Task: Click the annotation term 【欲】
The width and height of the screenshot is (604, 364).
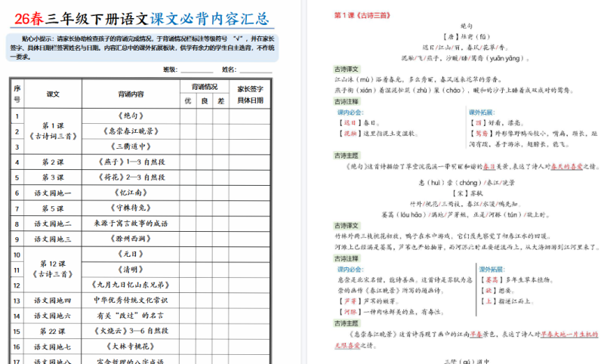Action: [x=488, y=291]
